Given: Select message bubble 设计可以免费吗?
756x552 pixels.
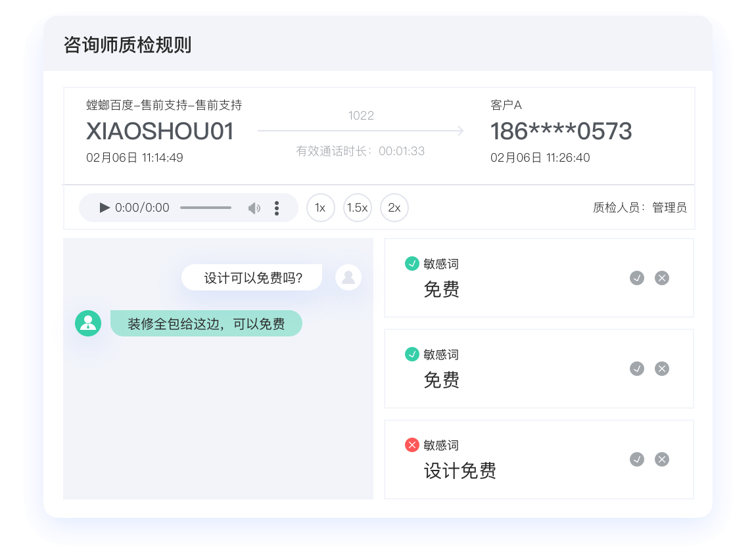Looking at the screenshot, I should click(x=252, y=277).
